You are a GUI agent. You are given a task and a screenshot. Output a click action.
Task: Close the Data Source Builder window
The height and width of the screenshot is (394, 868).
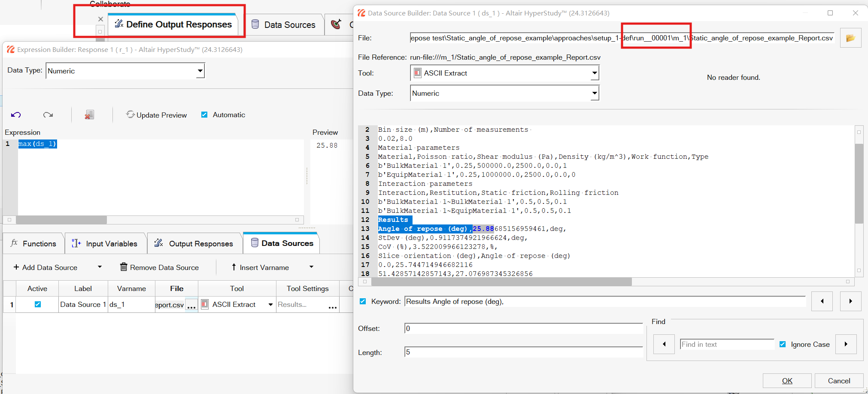856,13
